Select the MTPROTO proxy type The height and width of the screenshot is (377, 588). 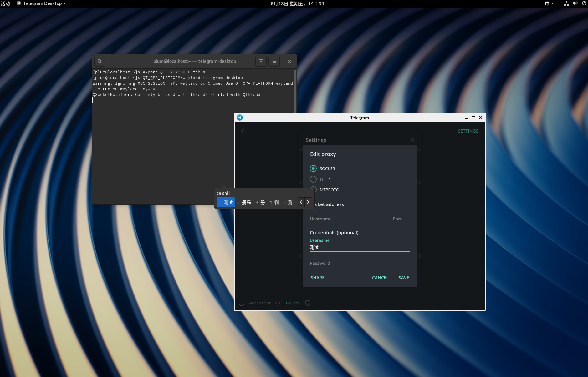[314, 190]
